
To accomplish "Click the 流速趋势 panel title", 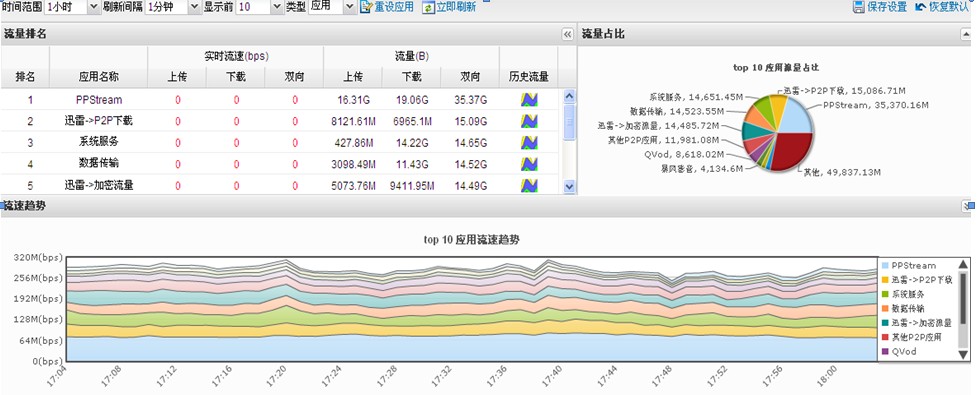I will pyautogui.click(x=24, y=205).
